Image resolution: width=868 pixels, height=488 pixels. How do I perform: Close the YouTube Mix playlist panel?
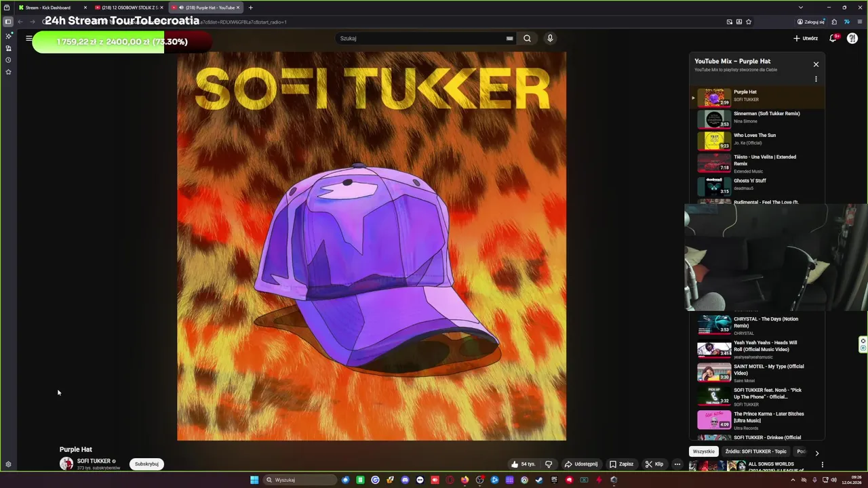pyautogui.click(x=816, y=64)
